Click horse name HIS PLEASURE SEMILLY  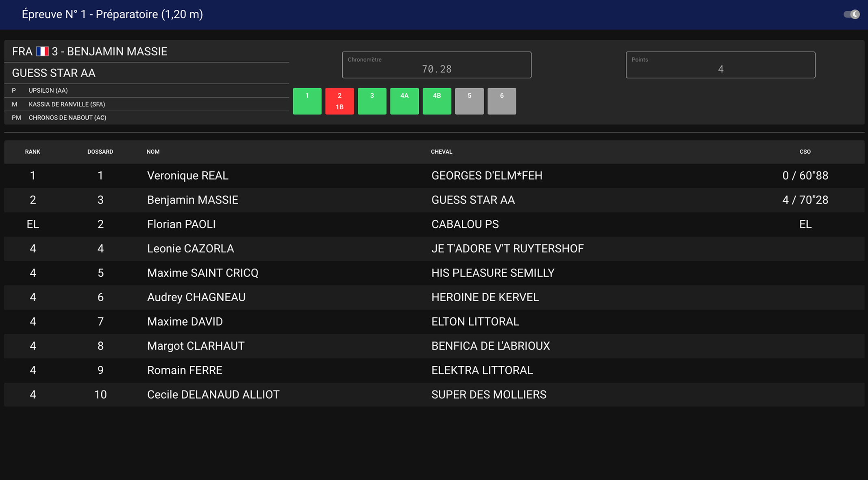tap(492, 273)
